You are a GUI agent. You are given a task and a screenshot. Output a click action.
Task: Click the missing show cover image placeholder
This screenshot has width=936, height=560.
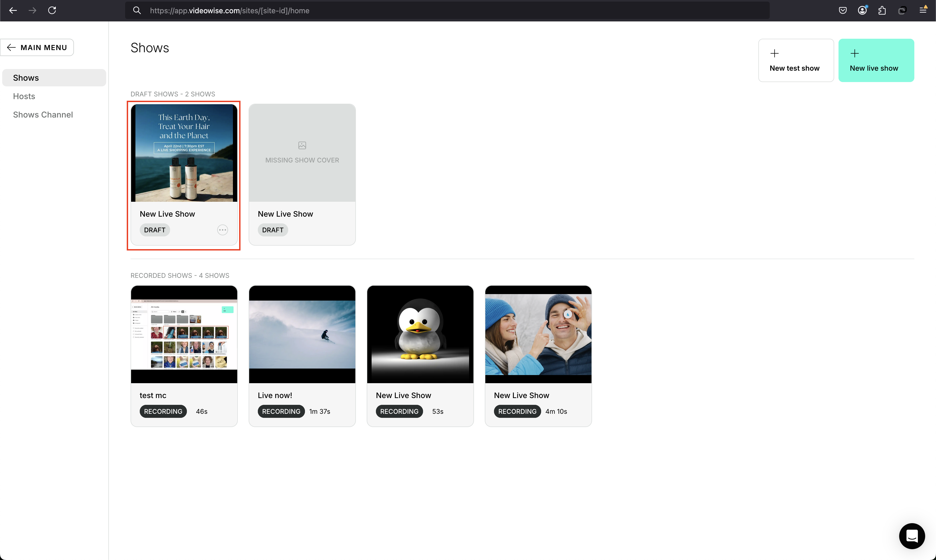pyautogui.click(x=302, y=152)
